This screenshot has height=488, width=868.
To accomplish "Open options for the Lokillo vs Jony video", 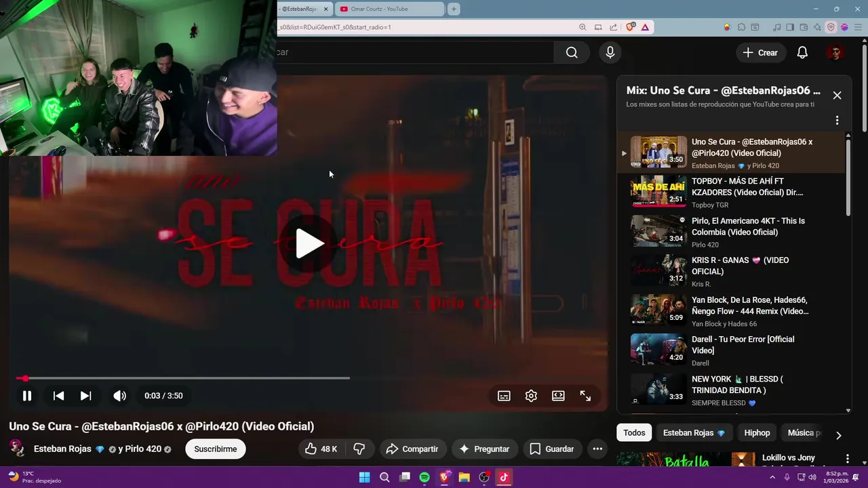I will coord(847,459).
